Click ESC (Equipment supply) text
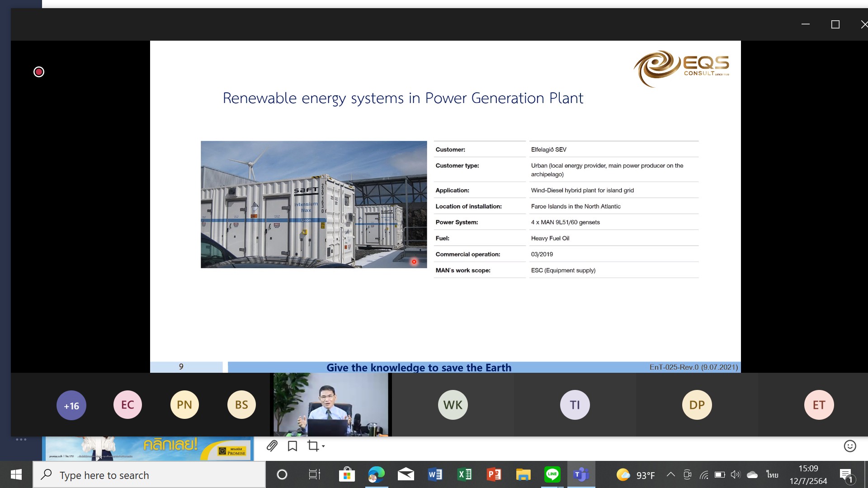 pos(563,270)
